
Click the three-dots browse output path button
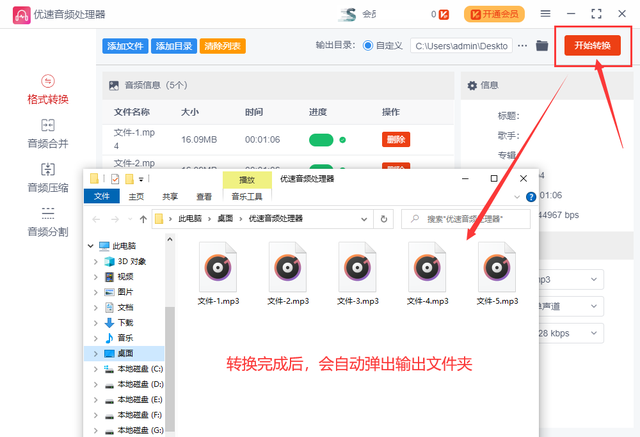click(x=522, y=46)
